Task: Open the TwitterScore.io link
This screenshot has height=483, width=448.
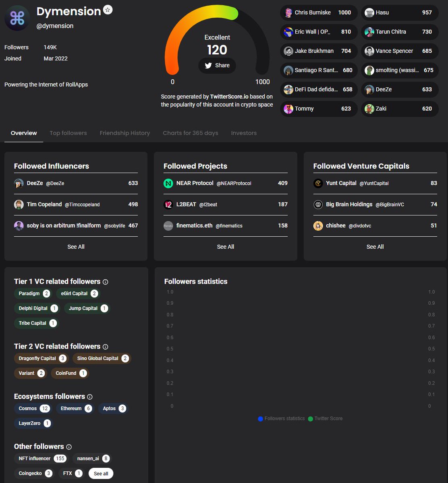Action: coord(230,97)
